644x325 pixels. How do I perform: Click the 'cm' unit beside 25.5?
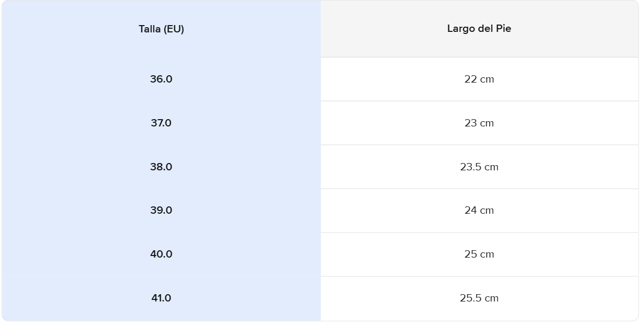[491, 298]
